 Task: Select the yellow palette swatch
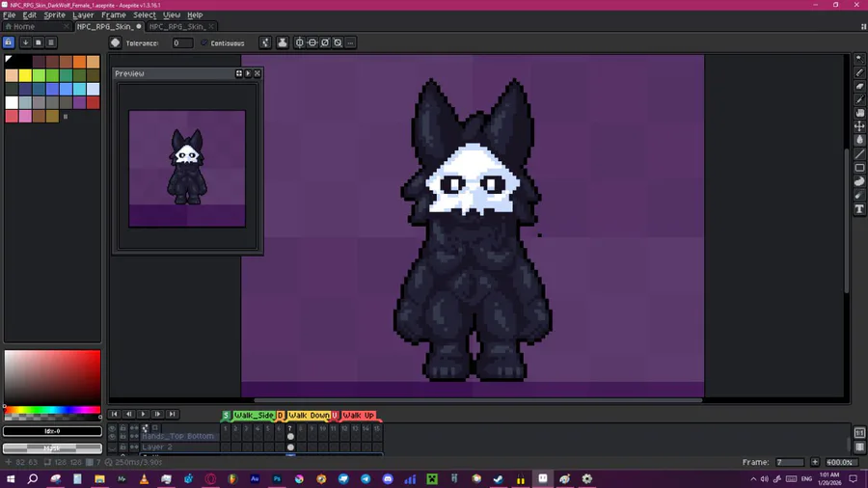[x=25, y=75]
